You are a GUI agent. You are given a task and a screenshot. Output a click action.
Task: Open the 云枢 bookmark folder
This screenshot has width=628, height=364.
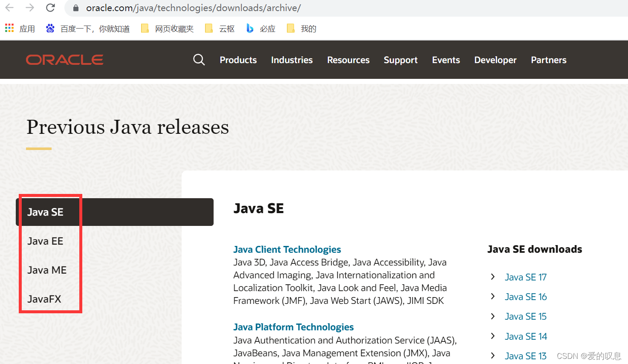point(220,29)
